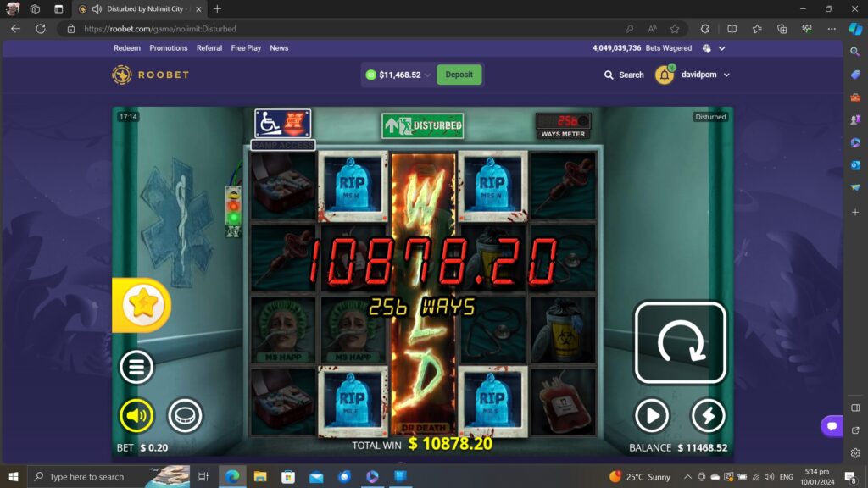
Task: Open the Redeem menu item
Action: pyautogui.click(x=127, y=48)
